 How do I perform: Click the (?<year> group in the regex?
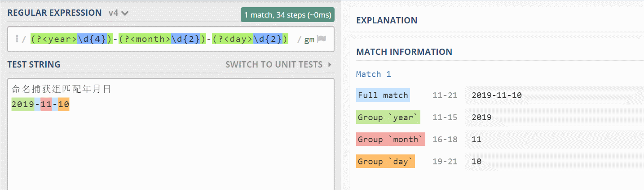pyautogui.click(x=54, y=39)
